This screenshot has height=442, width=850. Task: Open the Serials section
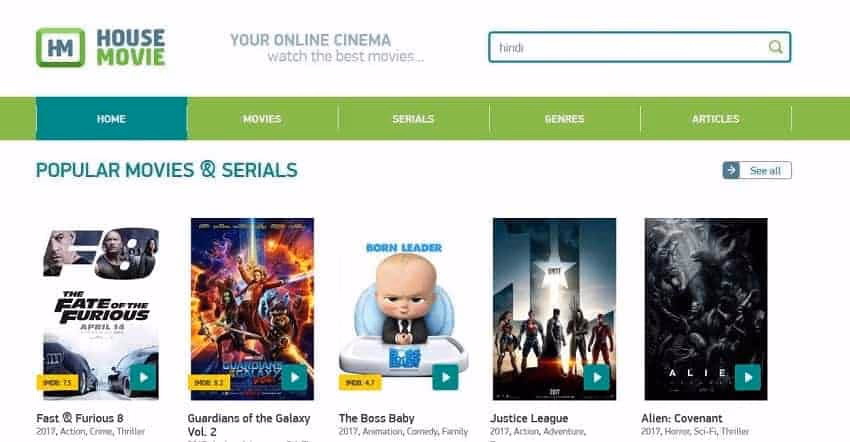[x=414, y=119]
